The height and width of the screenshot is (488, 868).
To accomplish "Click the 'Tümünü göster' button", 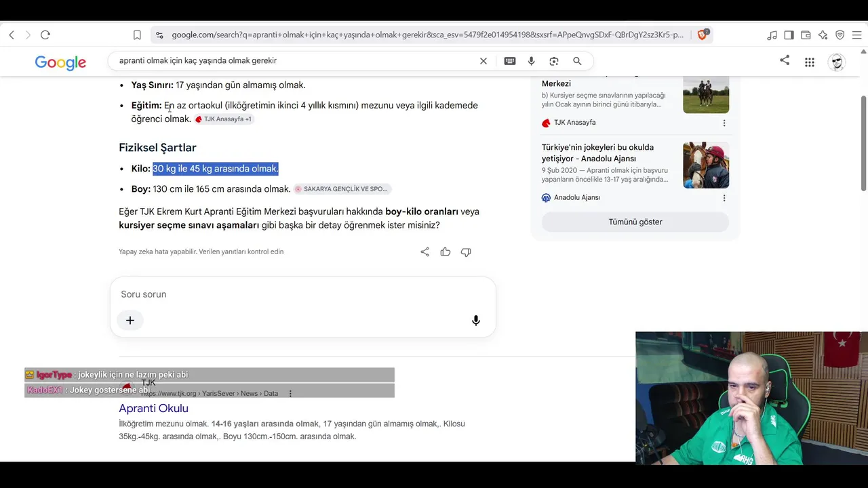I will (x=635, y=222).
